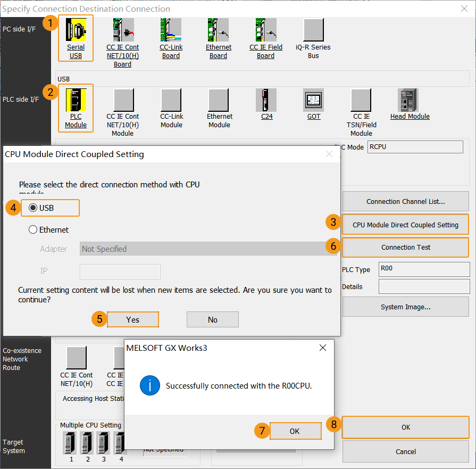Click the GOT interface icon
The height and width of the screenshot is (469, 476).
coord(314,100)
